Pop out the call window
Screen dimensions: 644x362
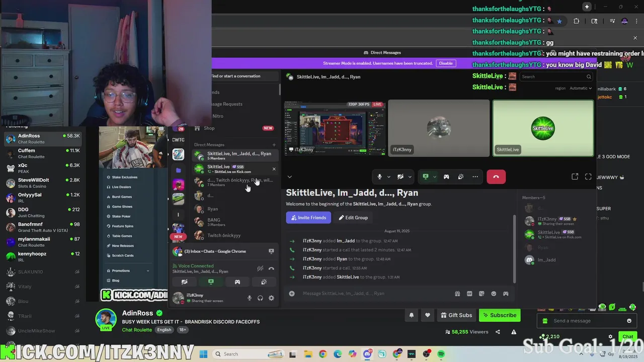pos(575,176)
